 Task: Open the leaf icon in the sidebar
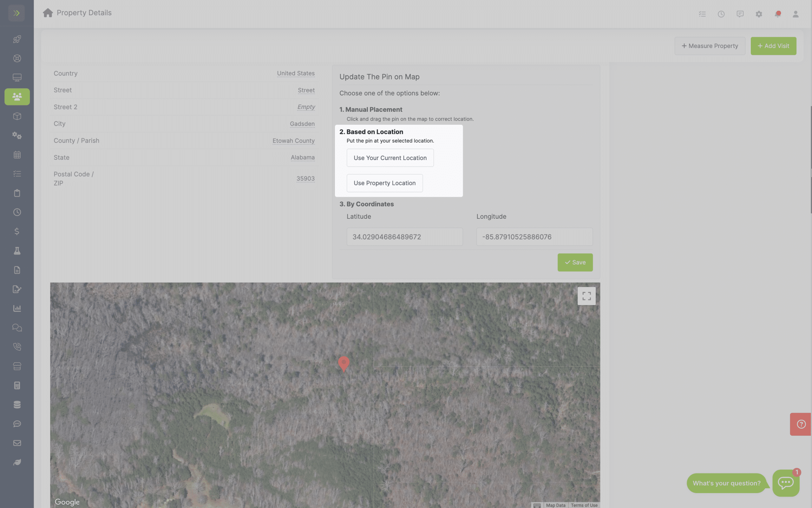(x=17, y=462)
